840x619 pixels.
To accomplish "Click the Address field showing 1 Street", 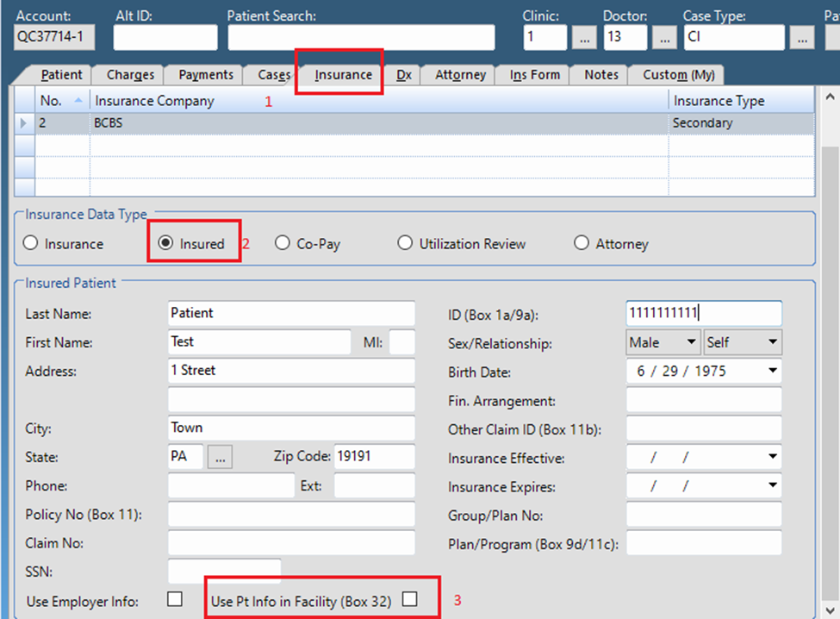I will click(x=291, y=371).
